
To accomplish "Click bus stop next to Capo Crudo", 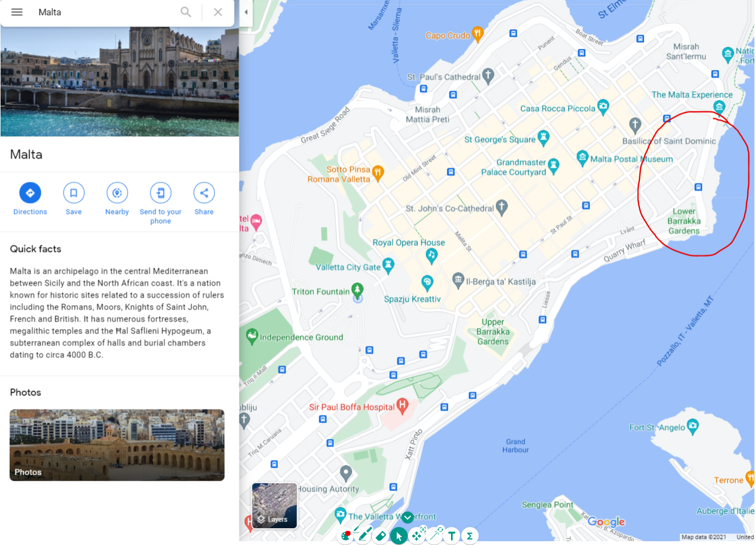I will 513,33.
